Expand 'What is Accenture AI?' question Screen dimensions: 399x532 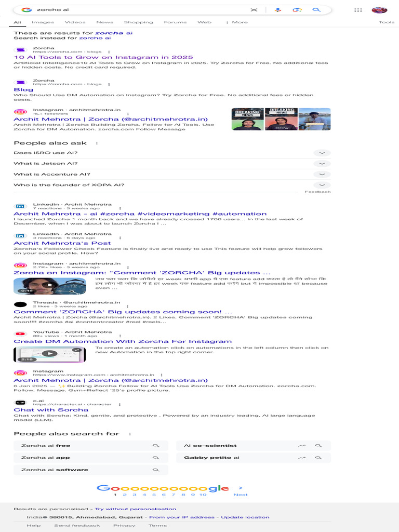pyautogui.click(x=172, y=175)
